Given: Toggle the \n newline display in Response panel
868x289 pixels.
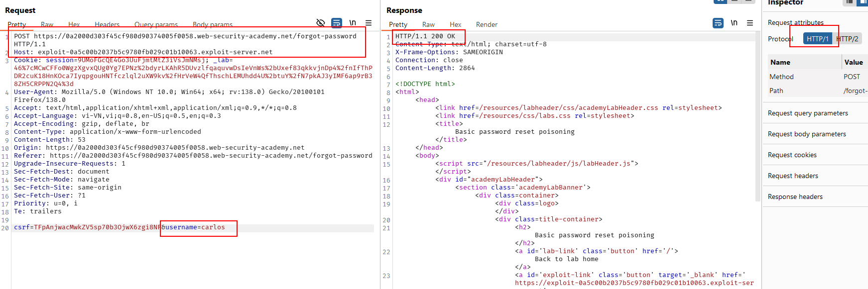Looking at the screenshot, I should tap(734, 23).
